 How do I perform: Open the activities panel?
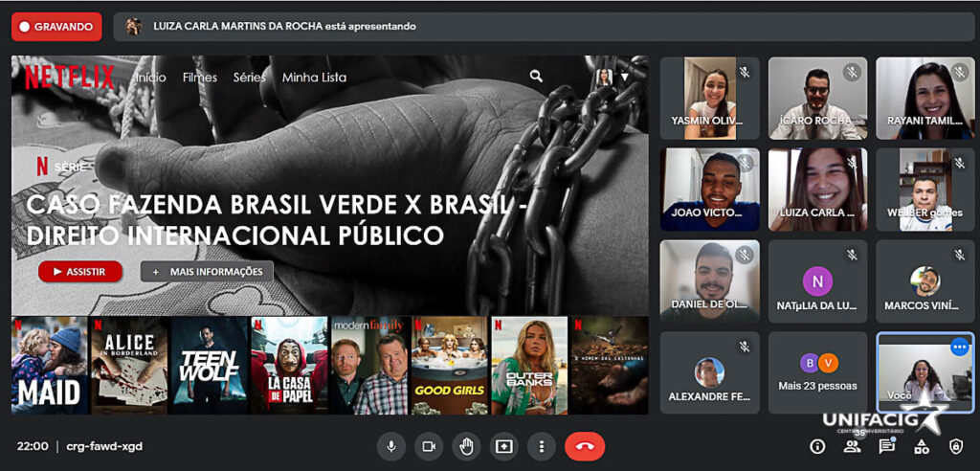tap(922, 446)
